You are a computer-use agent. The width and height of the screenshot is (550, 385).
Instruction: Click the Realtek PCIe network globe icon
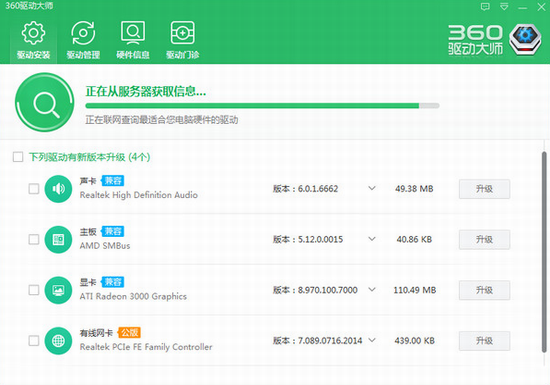click(58, 341)
